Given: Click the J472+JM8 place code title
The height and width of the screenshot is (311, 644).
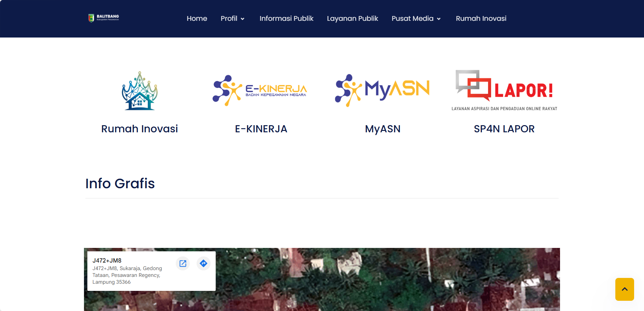Looking at the screenshot, I should 107,261.
